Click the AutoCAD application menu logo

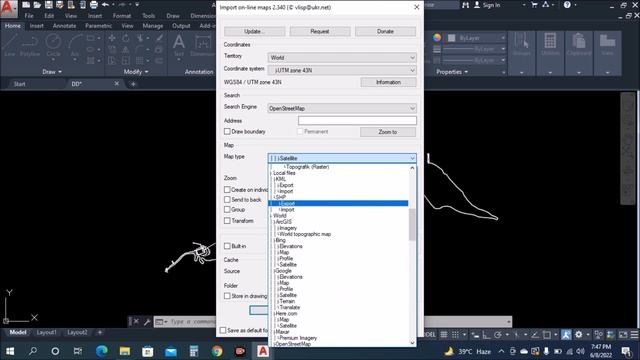click(x=9, y=9)
